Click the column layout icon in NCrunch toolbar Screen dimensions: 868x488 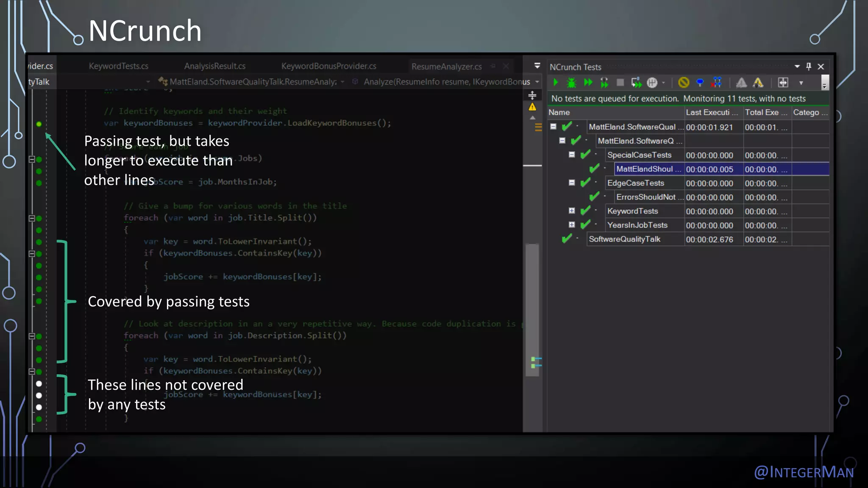tap(783, 82)
